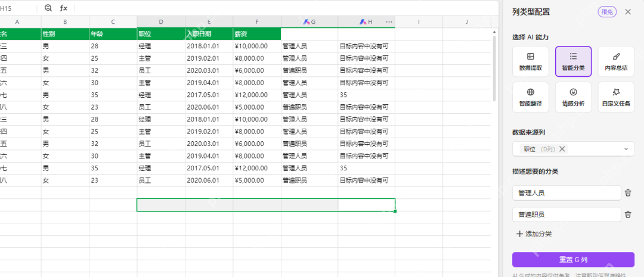Image resolution: width=644 pixels, height=277 pixels.
Task: Click the 限免 badge
Action: coord(608,13)
